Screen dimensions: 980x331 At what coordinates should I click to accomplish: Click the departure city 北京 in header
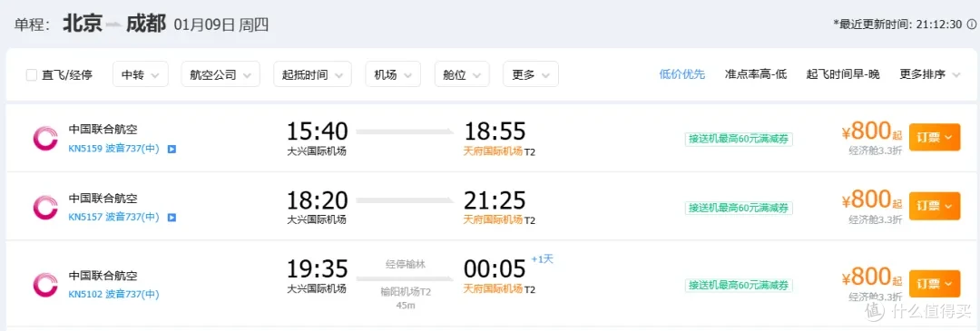click(83, 24)
